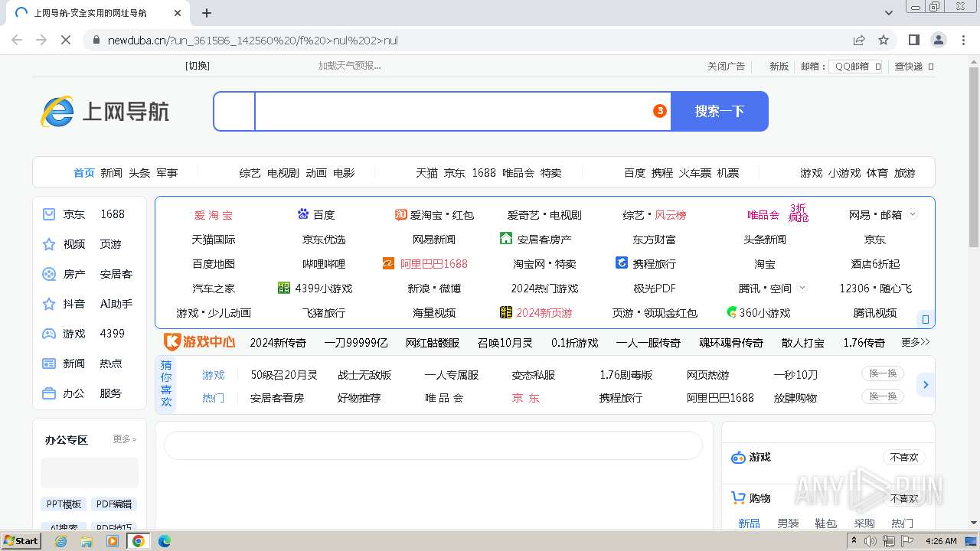Click the [切换] city switch link
980x551 pixels.
198,66
